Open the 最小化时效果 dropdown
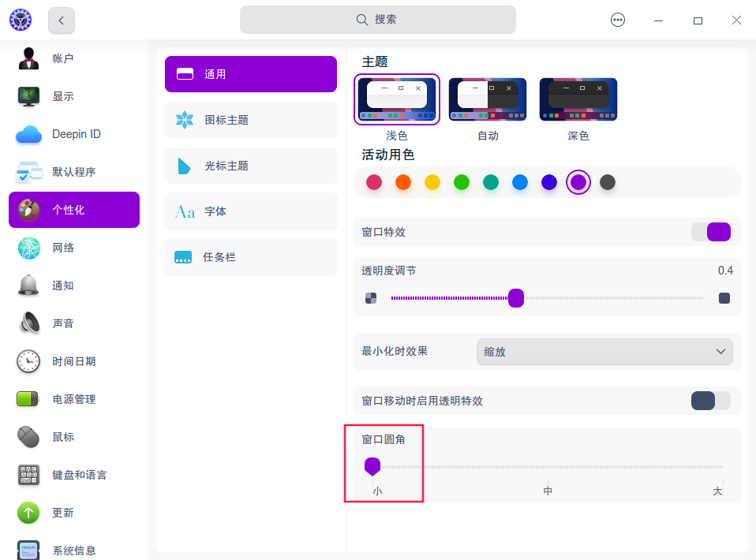756x560 pixels. pyautogui.click(x=604, y=352)
